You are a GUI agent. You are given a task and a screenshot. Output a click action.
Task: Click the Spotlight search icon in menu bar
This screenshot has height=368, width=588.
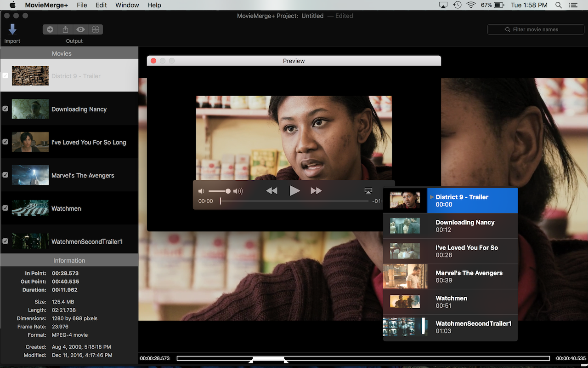(x=559, y=5)
